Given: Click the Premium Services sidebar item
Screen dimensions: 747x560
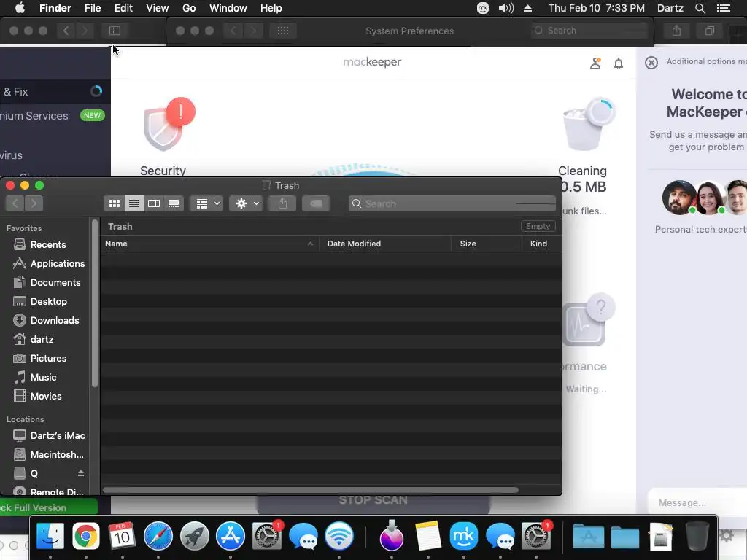Looking at the screenshot, I should point(53,116).
